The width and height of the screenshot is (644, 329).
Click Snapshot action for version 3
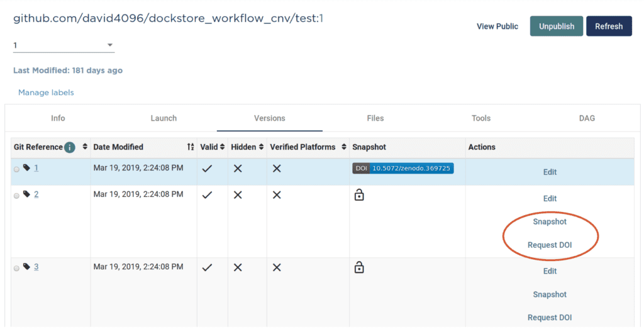click(550, 294)
